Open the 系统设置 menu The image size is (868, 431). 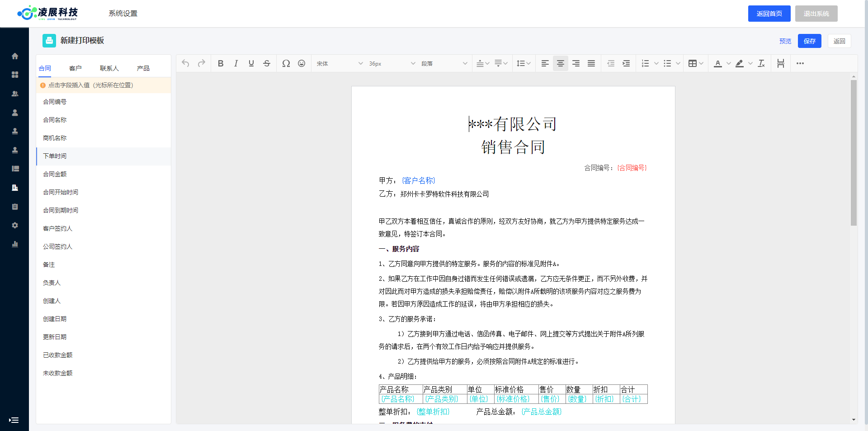pyautogui.click(x=123, y=14)
